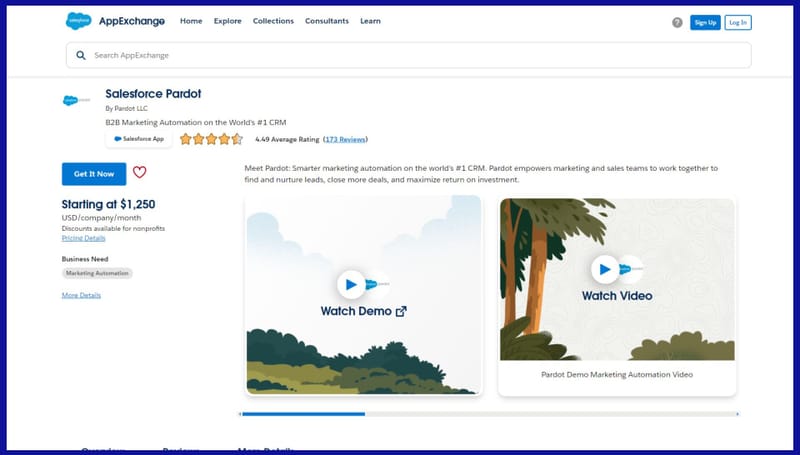View the Pricing Details link
This screenshot has width=800, height=455.
pos(83,238)
